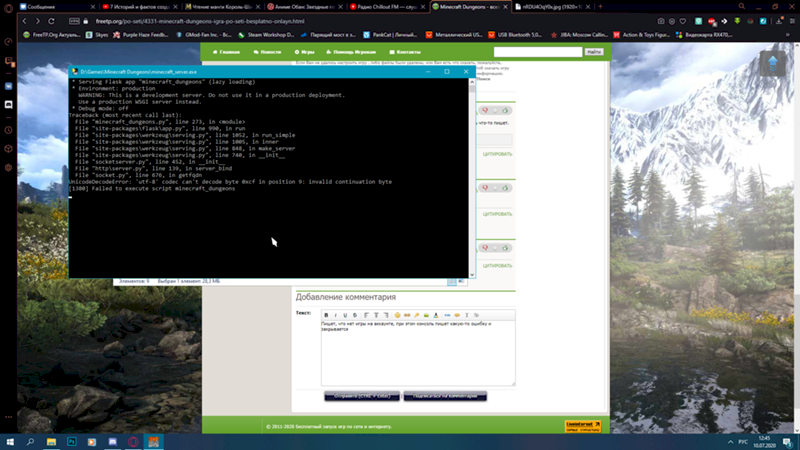This screenshot has height=450, width=800.
Task: Insert an image in the comment editor
Action: [426, 315]
